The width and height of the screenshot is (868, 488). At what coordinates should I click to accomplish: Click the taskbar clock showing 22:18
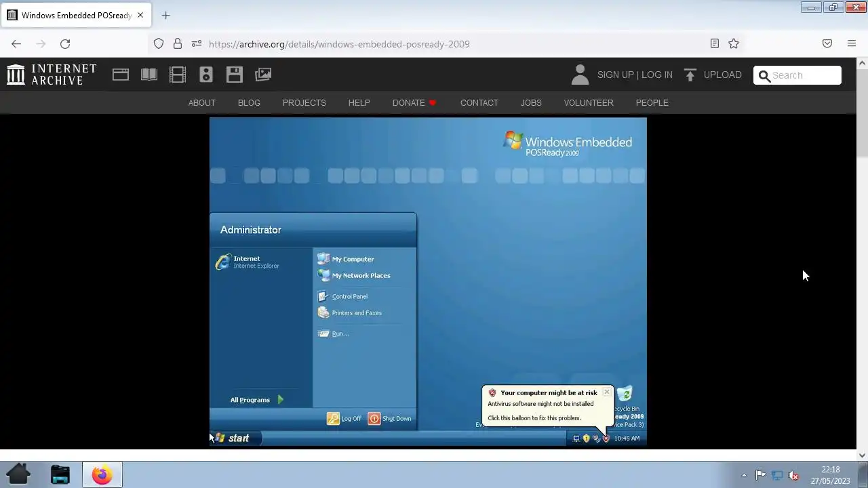(x=830, y=475)
